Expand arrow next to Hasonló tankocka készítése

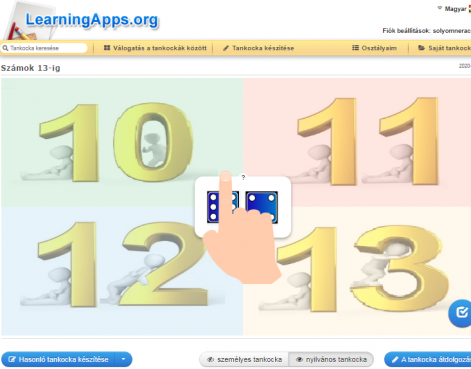pyautogui.click(x=124, y=359)
